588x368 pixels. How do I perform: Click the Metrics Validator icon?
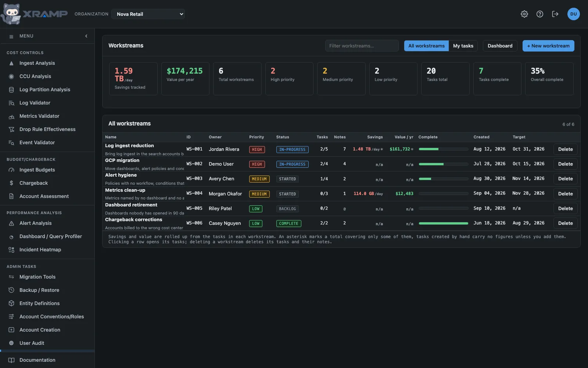click(x=11, y=116)
